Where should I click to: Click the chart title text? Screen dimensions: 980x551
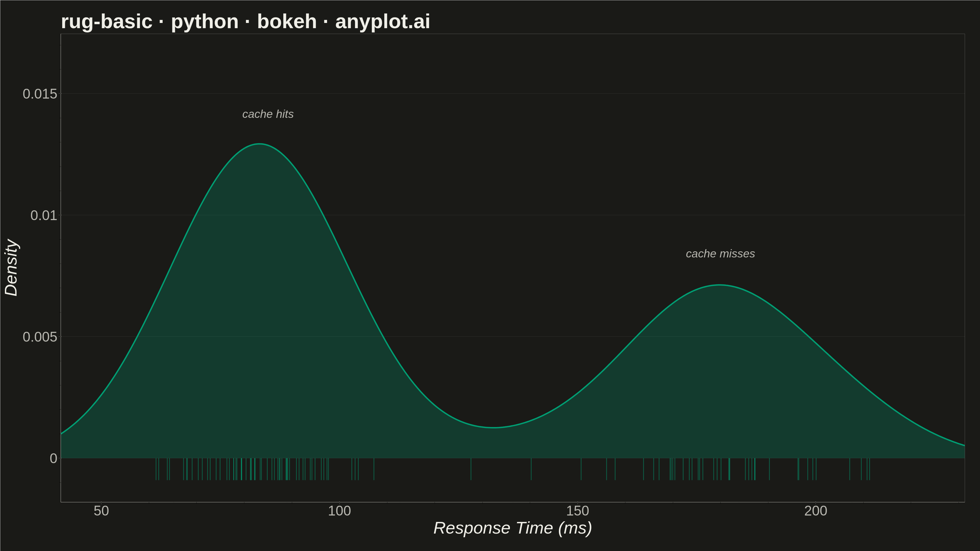[x=245, y=21]
